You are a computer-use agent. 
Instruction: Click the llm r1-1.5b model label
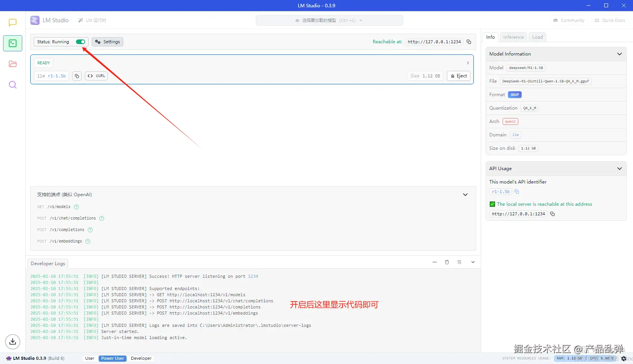coord(51,76)
